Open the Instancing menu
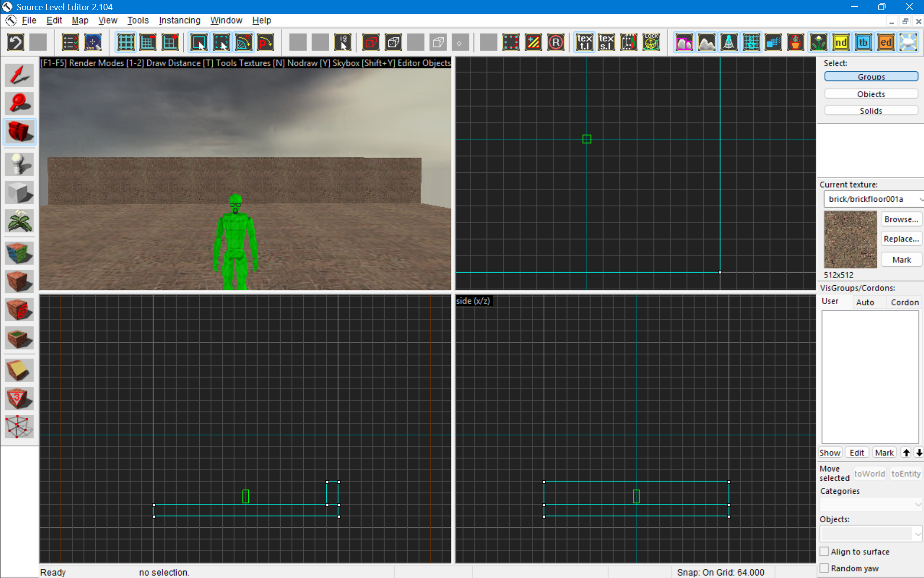 179,20
